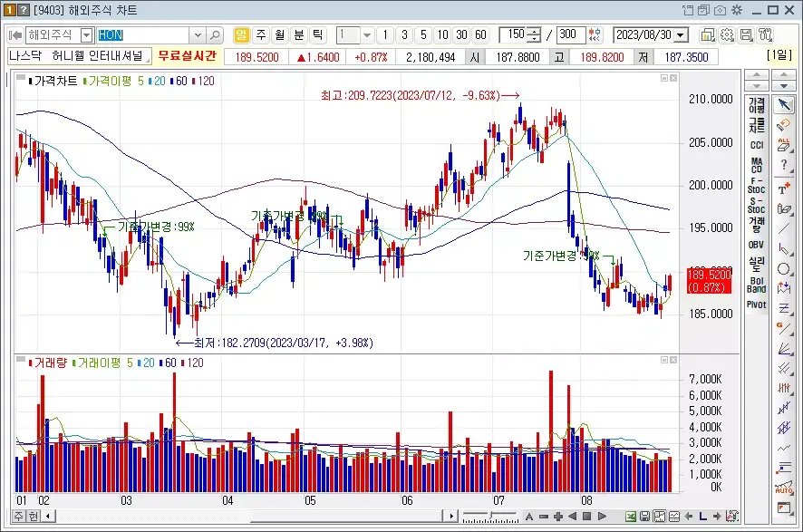The width and height of the screenshot is (803, 532).
Task: Select the Bol Band indicator
Action: coord(757,285)
